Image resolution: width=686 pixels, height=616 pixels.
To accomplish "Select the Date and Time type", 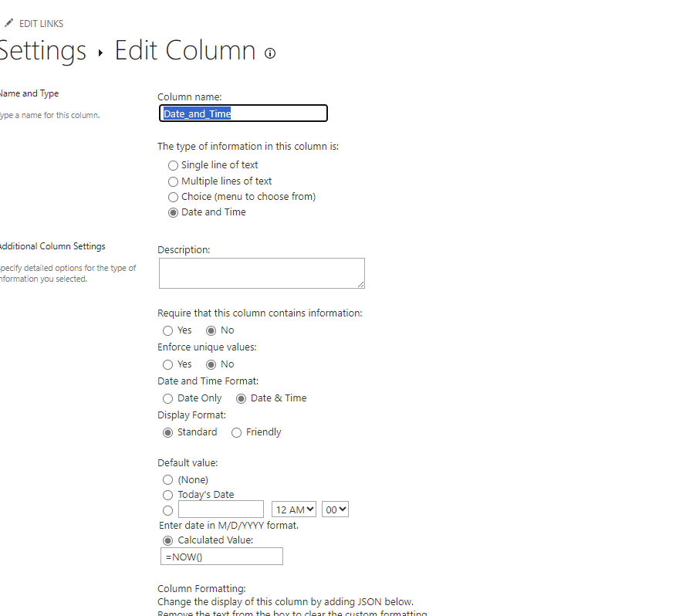I will (173, 212).
